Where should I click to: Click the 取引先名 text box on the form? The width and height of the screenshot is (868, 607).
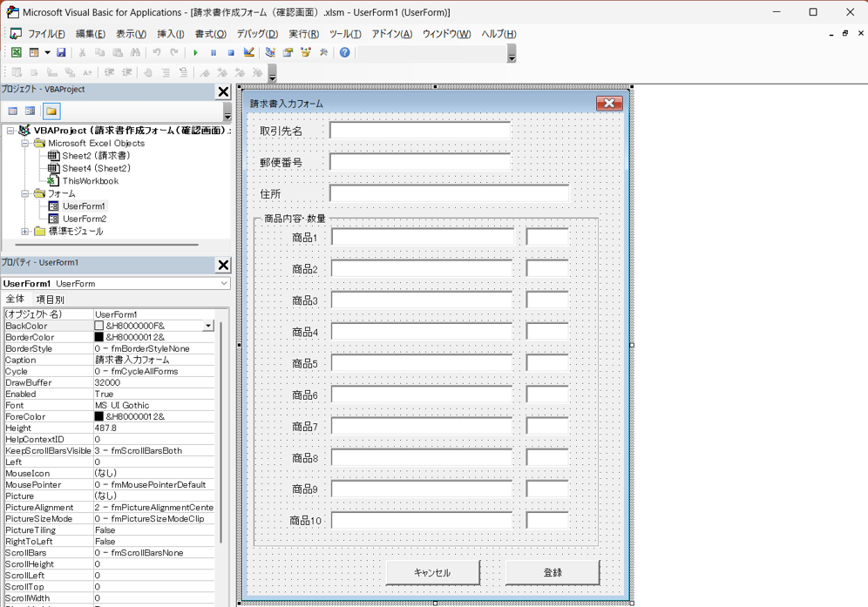(x=420, y=131)
